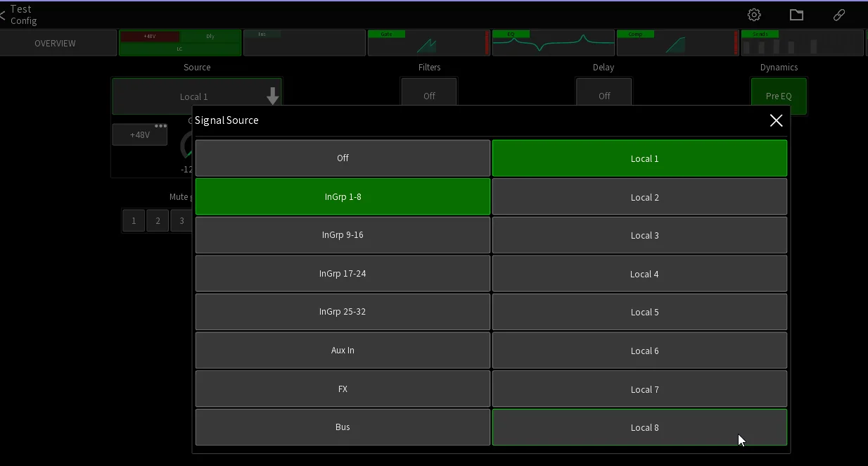Open the Comp section thumbnail
The width and height of the screenshot is (868, 466).
tap(677, 43)
